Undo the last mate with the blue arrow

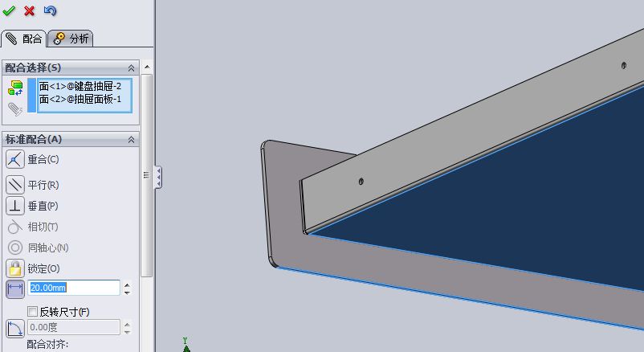coord(50,10)
